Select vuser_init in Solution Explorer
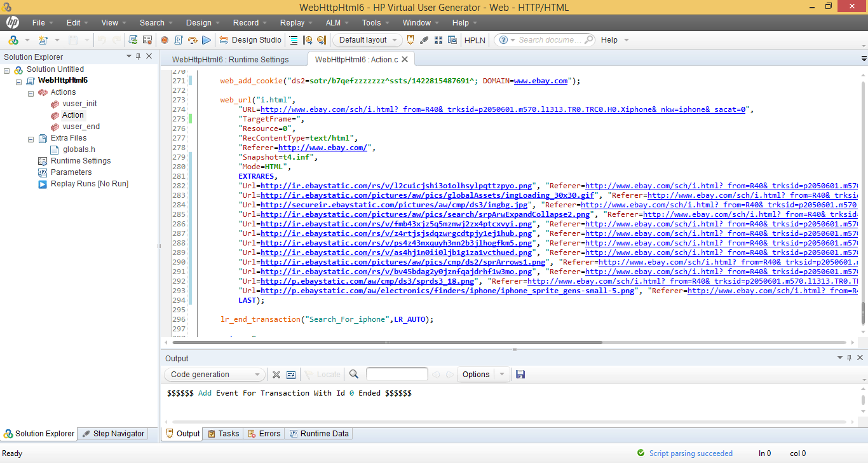868x463 pixels. (79, 104)
